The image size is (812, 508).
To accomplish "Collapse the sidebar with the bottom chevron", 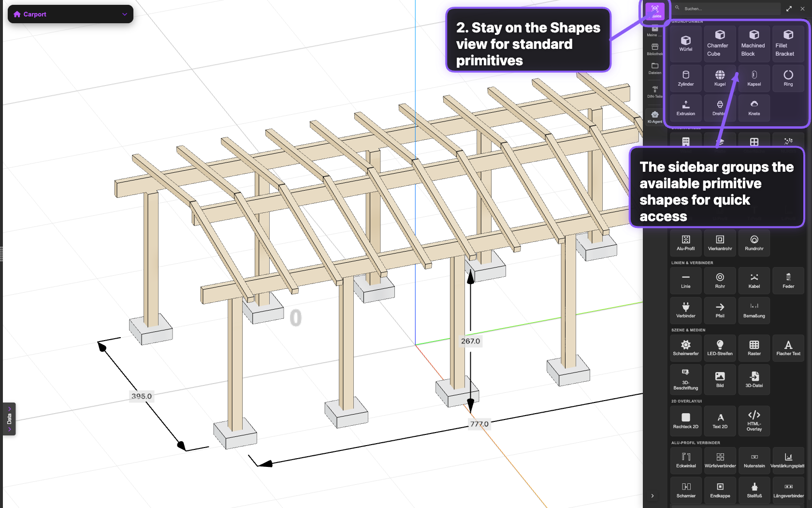I will 652,496.
